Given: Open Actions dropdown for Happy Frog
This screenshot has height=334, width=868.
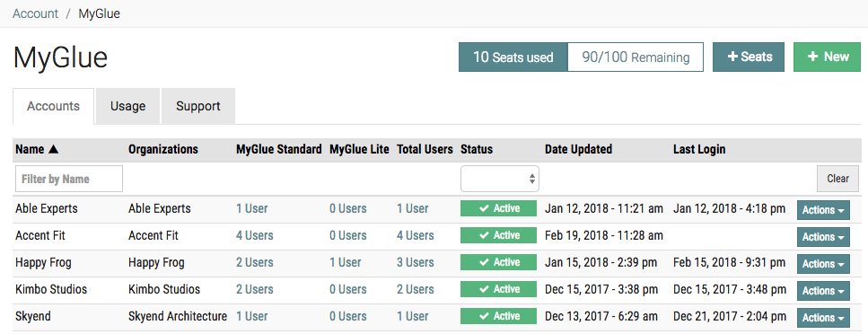Looking at the screenshot, I should tap(823, 264).
